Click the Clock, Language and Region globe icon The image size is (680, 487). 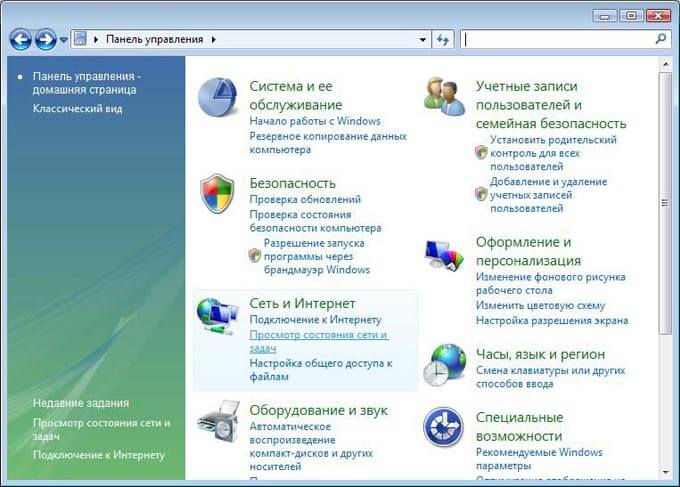[x=443, y=364]
